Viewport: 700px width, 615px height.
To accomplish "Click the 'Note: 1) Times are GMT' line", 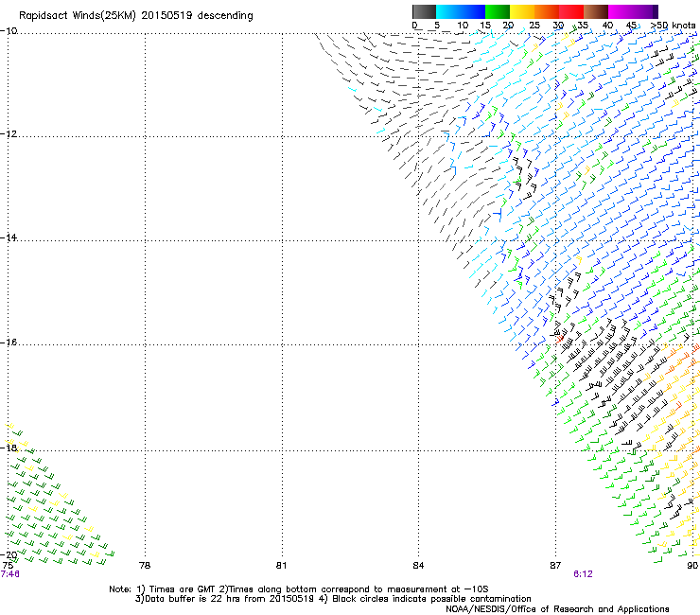I will [x=299, y=589].
